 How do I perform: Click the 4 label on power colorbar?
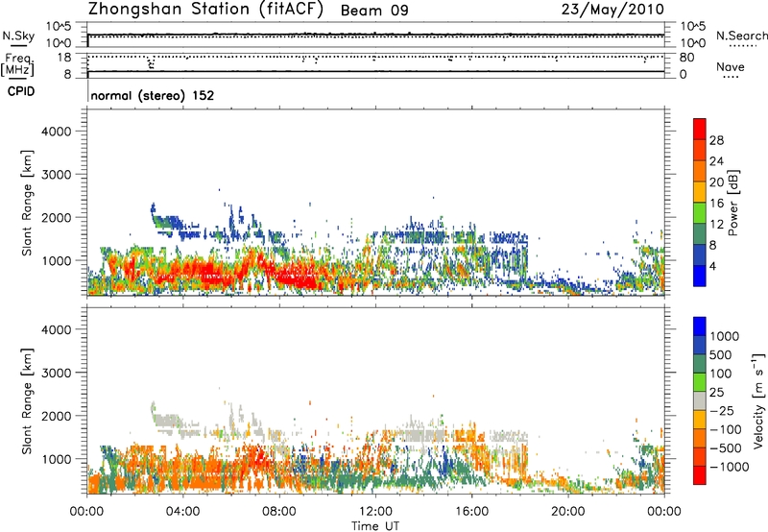(x=712, y=267)
